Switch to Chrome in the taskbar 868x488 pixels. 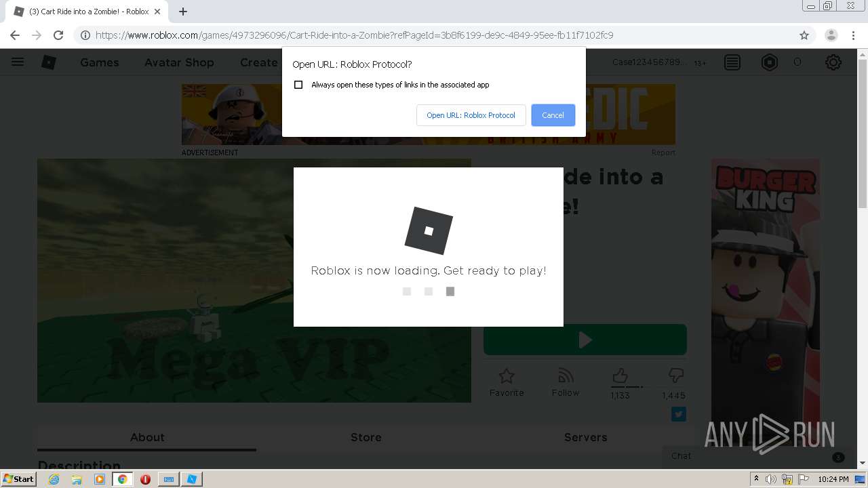123,479
